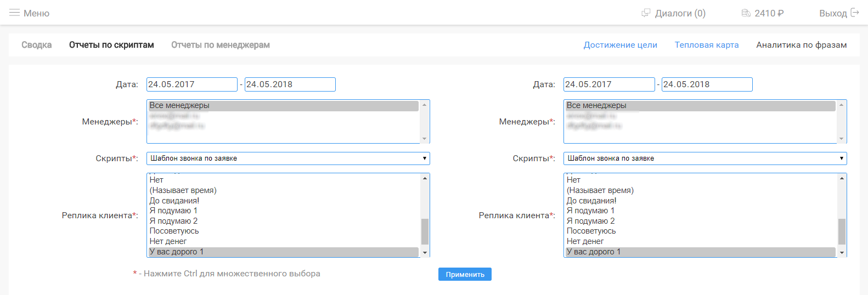868x295 pixels.
Task: Expand the left Скрипты dropdown
Action: point(288,158)
